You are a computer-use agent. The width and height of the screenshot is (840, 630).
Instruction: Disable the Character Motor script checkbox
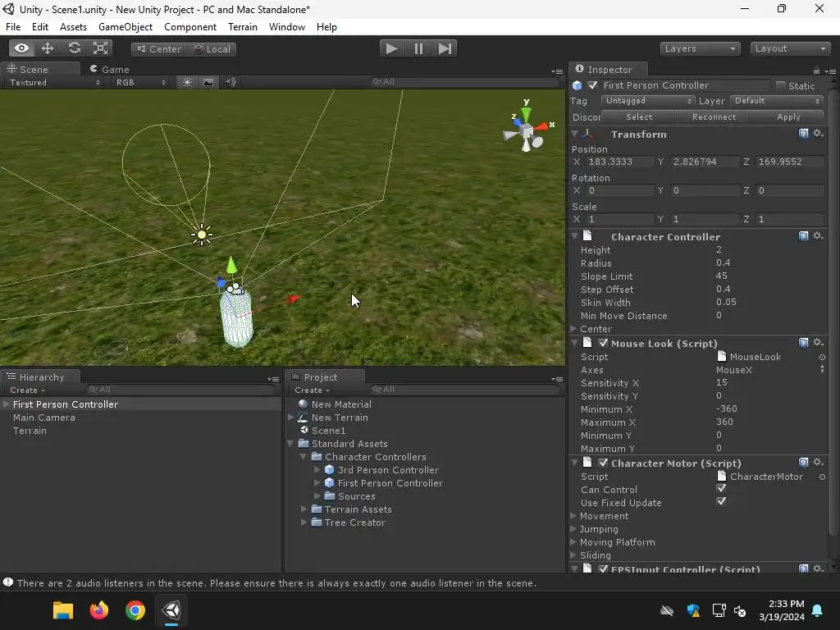pyautogui.click(x=603, y=463)
